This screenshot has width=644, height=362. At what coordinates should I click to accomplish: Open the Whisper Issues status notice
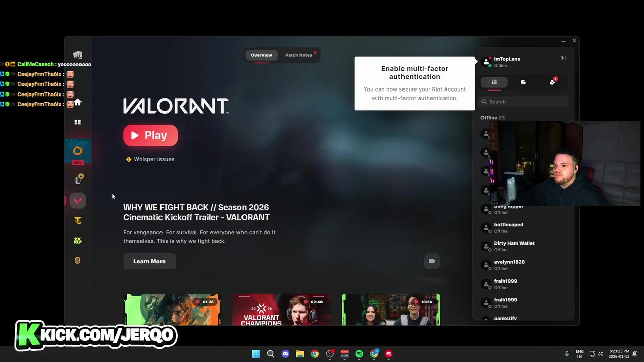[x=150, y=159]
